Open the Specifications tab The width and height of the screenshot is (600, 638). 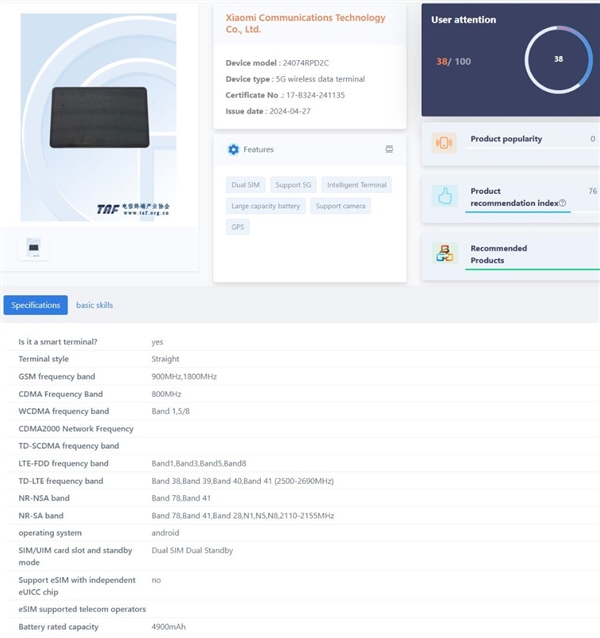(36, 305)
